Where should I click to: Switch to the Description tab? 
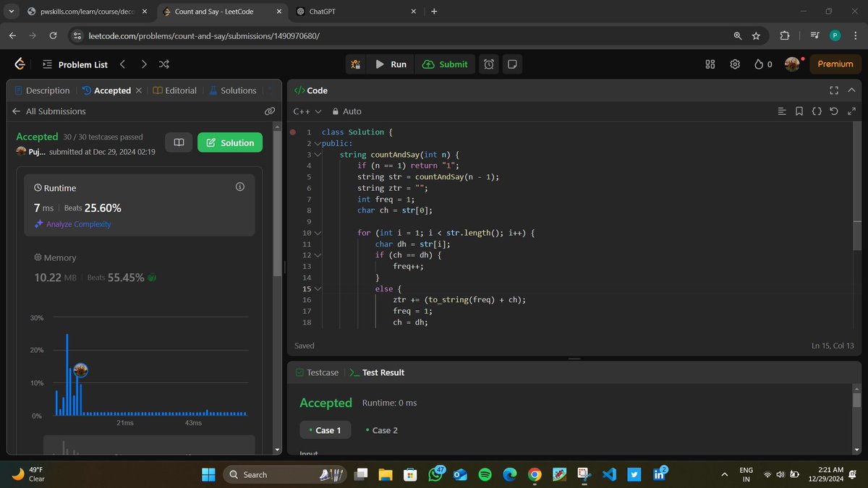tap(41, 90)
